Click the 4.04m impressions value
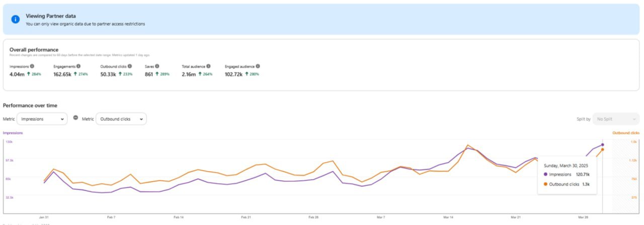This screenshot has width=644, height=225. click(x=16, y=74)
